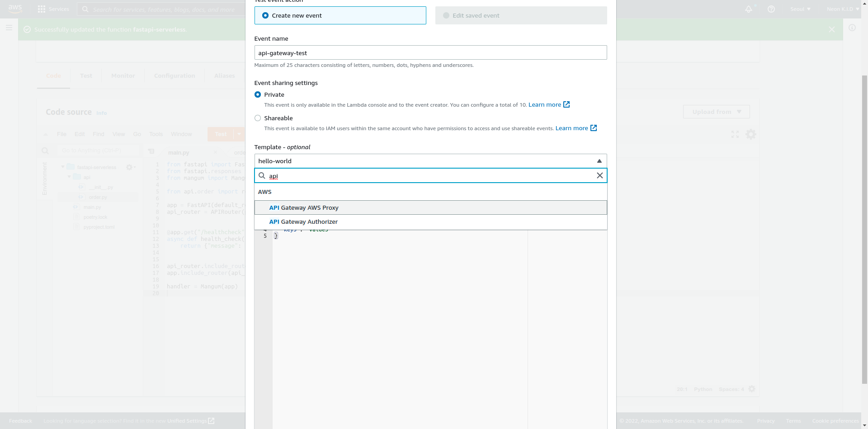This screenshot has height=429, width=868.
Task: Open the IDE Tools menu
Action: point(156,134)
